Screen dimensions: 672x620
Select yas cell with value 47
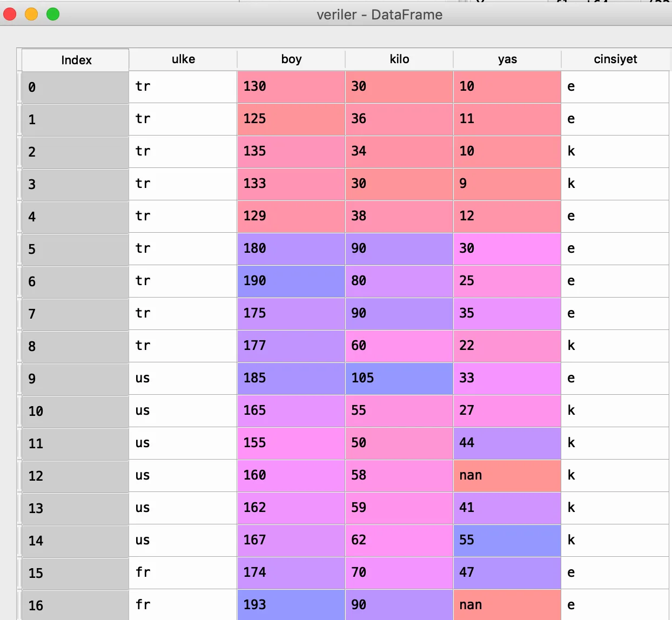pos(507,573)
